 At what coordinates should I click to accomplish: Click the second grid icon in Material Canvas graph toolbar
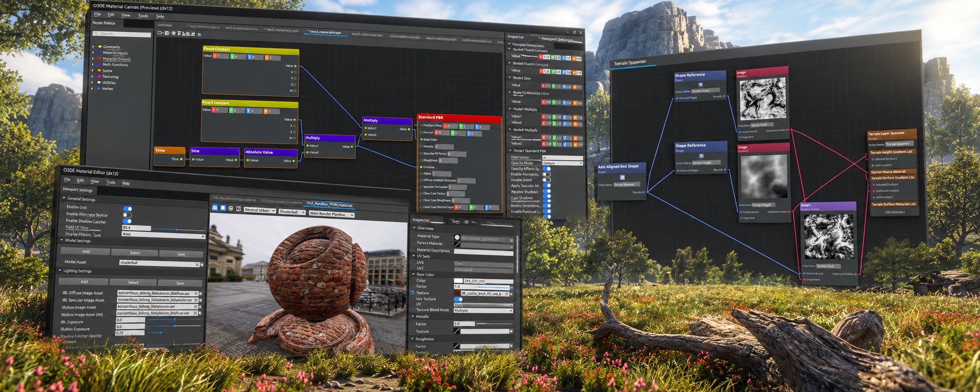167,33
